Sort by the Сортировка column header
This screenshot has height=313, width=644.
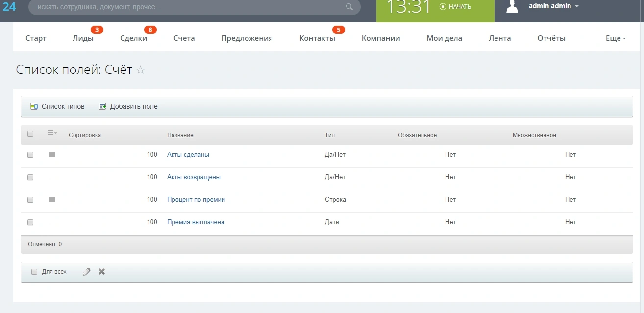(x=85, y=135)
